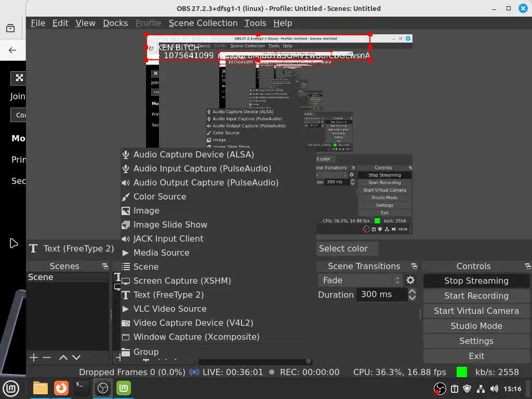Click the speaker icon beside Audio Output Capture
The image size is (532, 399).
(126, 183)
